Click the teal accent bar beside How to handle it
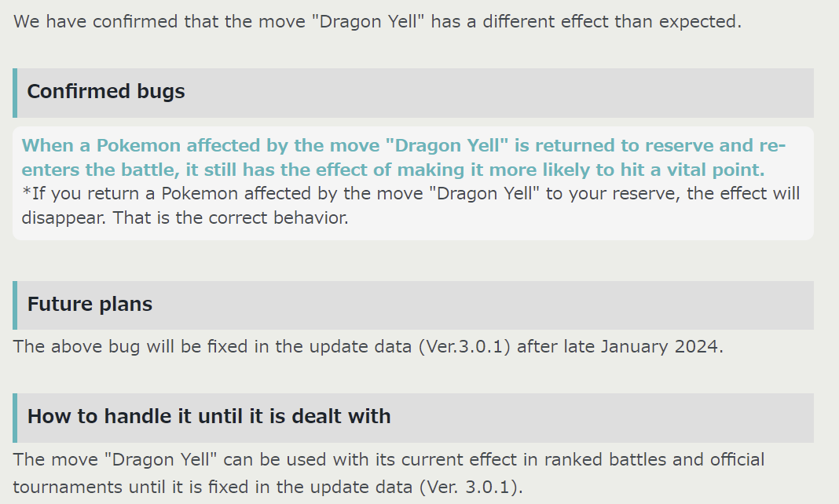This screenshot has height=504, width=839. [x=15, y=418]
